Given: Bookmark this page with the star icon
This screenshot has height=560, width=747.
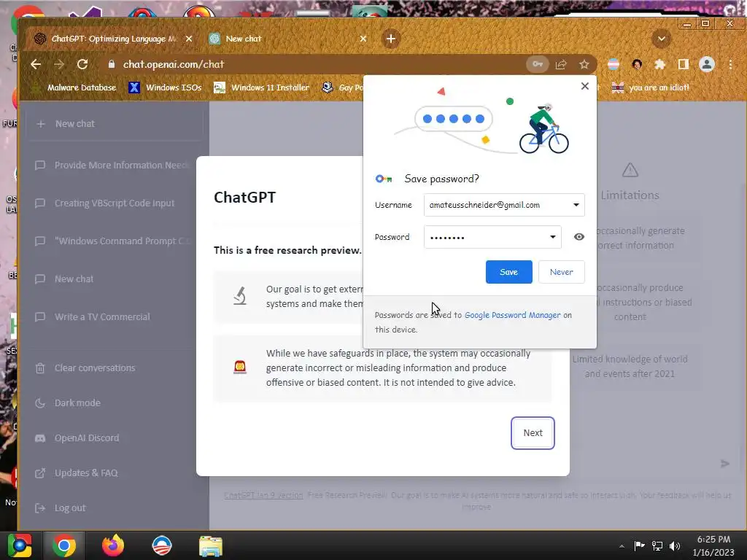Looking at the screenshot, I should tap(584, 64).
